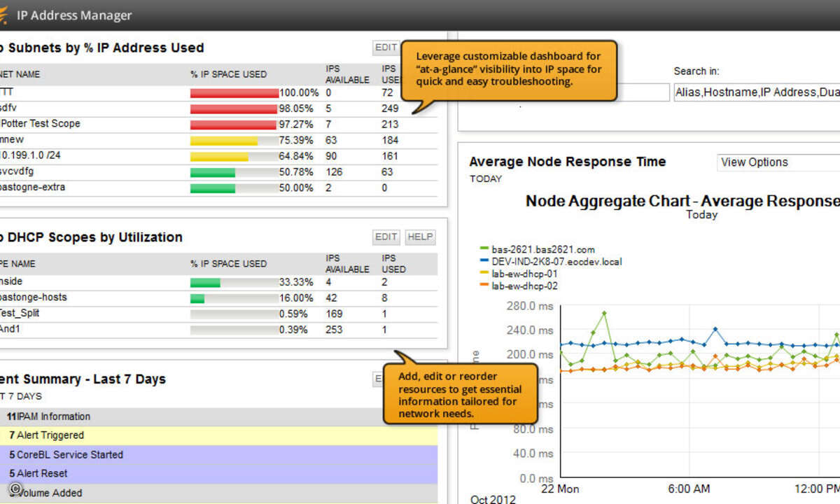This screenshot has height=504, width=840.
Task: Open the bastonge-hosts DHCP scope
Action: click(33, 297)
